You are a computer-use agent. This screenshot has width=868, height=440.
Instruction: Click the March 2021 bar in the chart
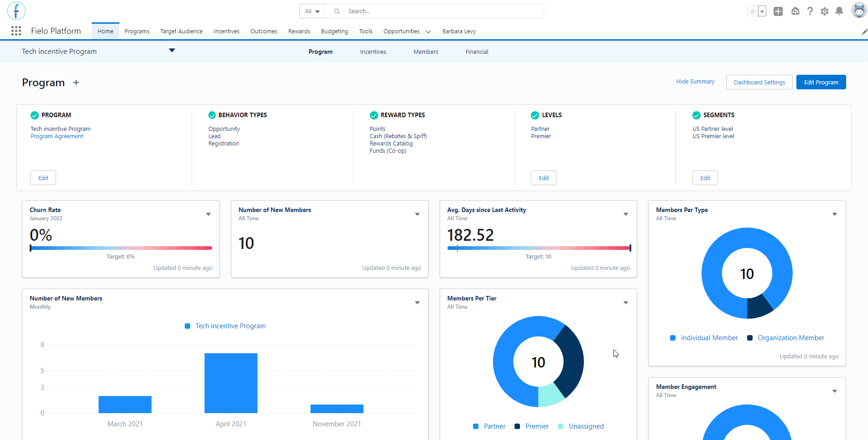coord(125,404)
